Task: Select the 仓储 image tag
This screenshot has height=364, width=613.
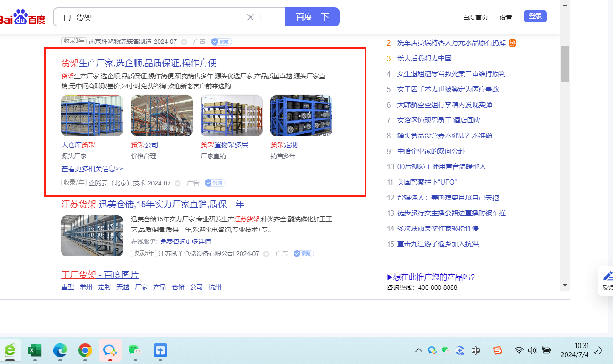Action: (178, 287)
